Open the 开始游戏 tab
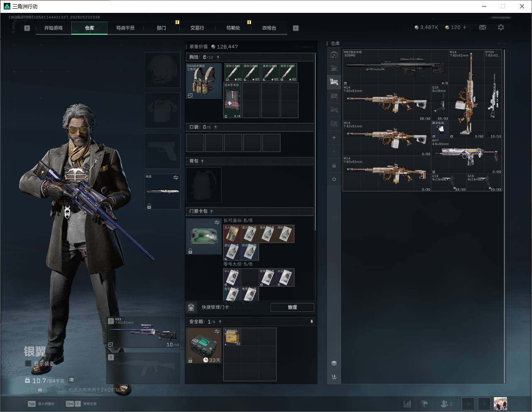Image resolution: width=532 pixels, height=412 pixels. [54, 28]
